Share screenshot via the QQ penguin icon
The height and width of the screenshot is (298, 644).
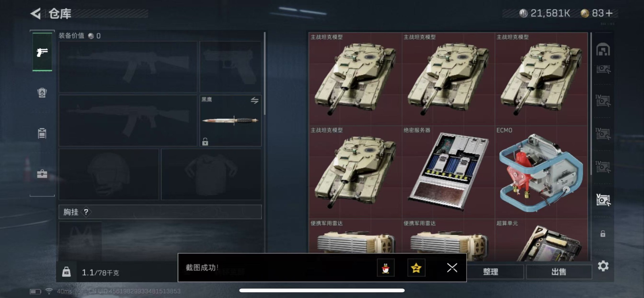(386, 268)
